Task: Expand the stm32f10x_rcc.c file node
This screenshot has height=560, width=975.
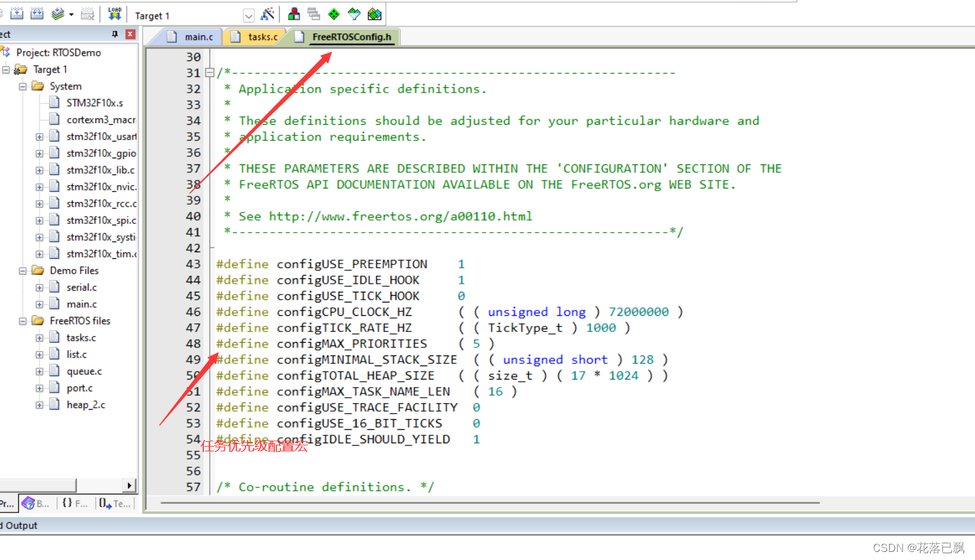Action: tap(39, 204)
